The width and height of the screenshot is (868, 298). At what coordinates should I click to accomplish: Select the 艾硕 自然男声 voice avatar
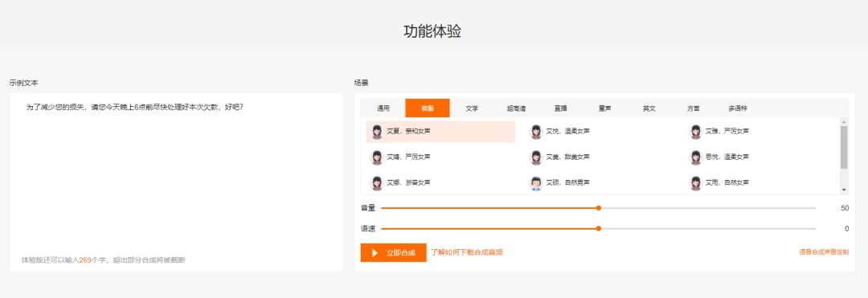click(536, 182)
